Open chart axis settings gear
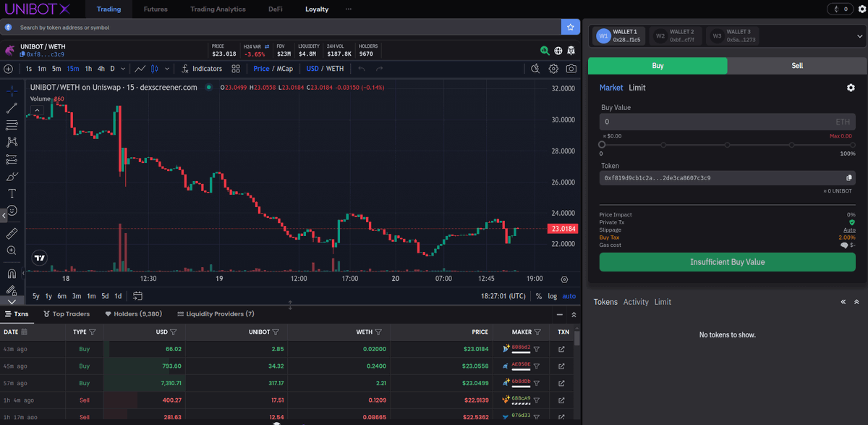868x425 pixels. click(564, 279)
